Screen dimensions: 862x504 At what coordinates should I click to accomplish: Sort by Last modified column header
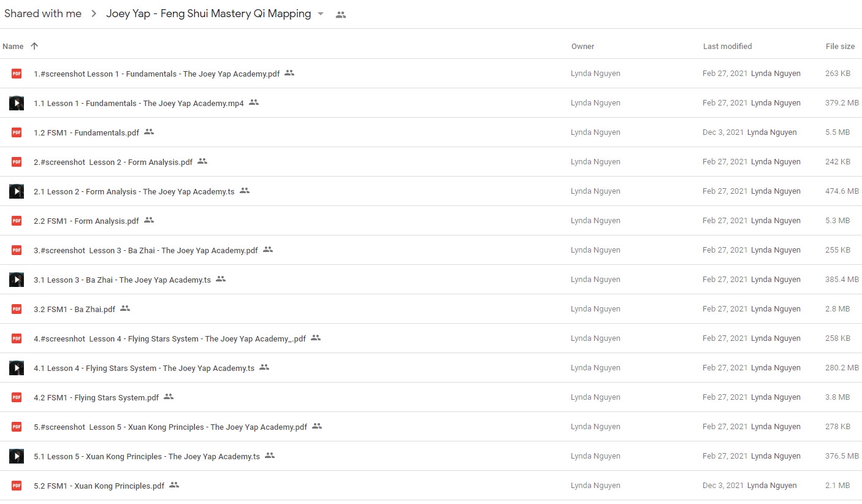point(727,46)
